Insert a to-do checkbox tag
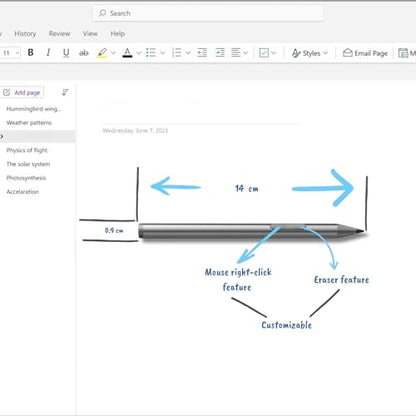The image size is (416, 416). [x=264, y=53]
